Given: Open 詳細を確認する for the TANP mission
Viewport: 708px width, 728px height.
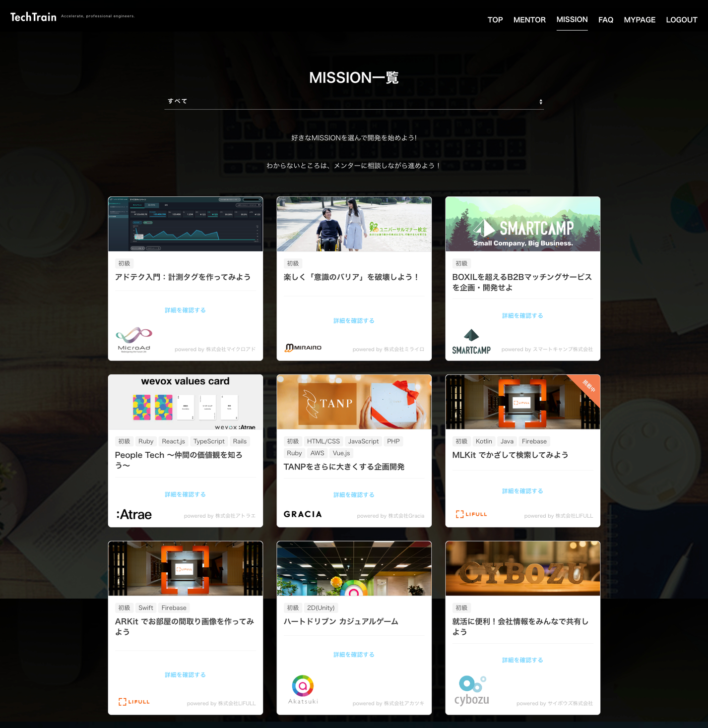Looking at the screenshot, I should [x=354, y=494].
